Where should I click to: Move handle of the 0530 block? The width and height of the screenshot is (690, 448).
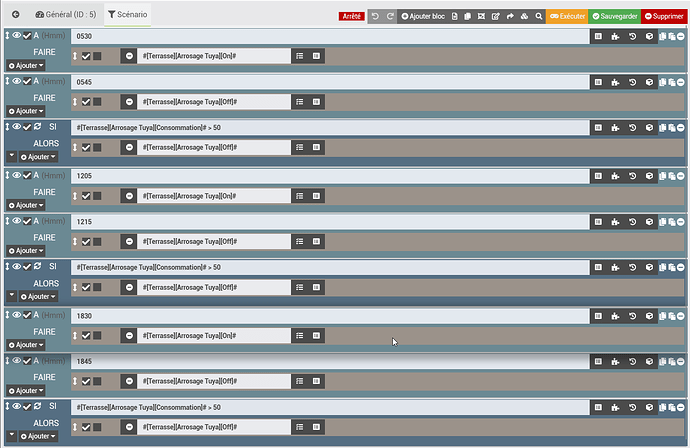coord(7,35)
